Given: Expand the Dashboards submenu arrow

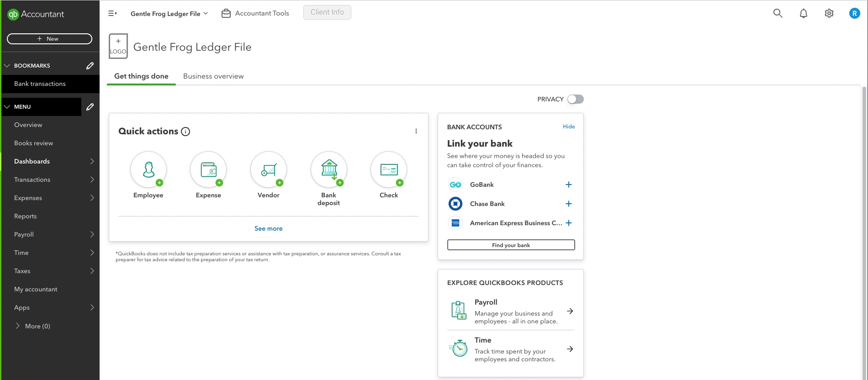Looking at the screenshot, I should click(92, 161).
